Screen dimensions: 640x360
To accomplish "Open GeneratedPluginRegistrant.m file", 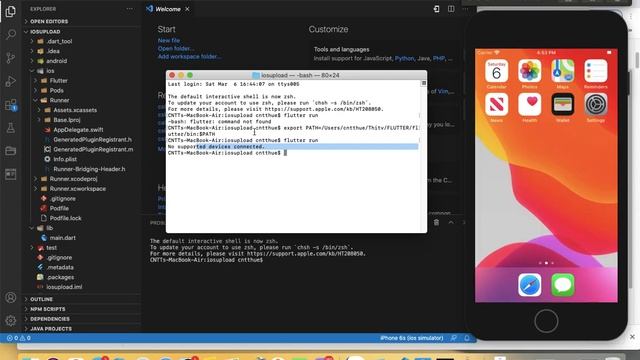I will [93, 149].
